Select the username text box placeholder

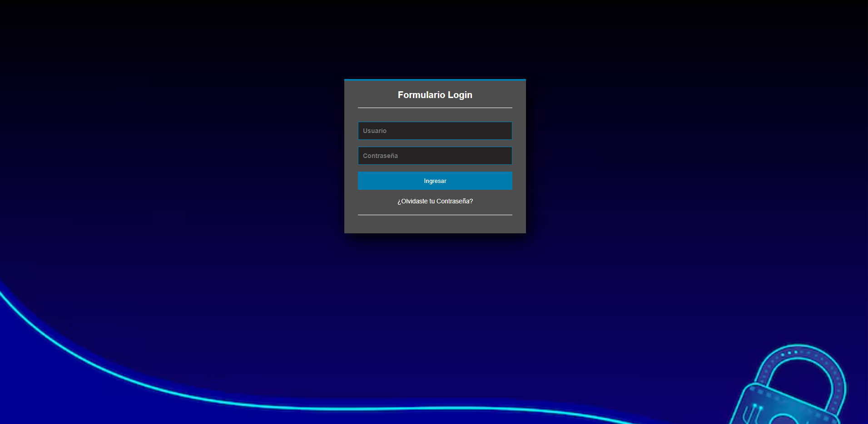374,131
